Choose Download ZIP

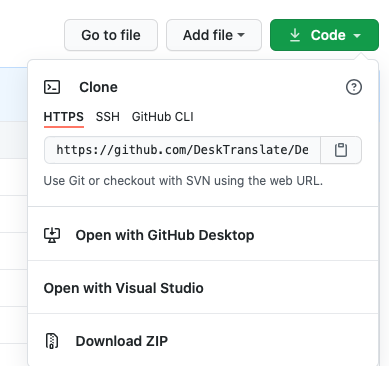pos(203,341)
